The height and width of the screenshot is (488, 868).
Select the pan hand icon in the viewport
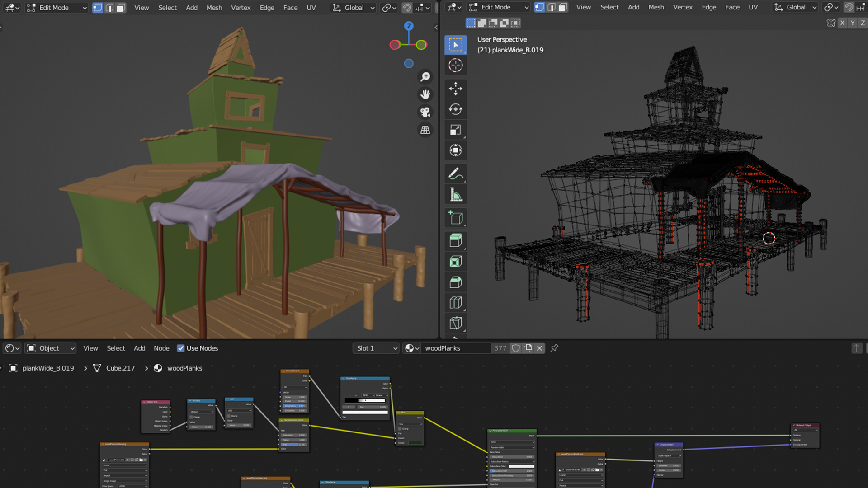point(425,94)
